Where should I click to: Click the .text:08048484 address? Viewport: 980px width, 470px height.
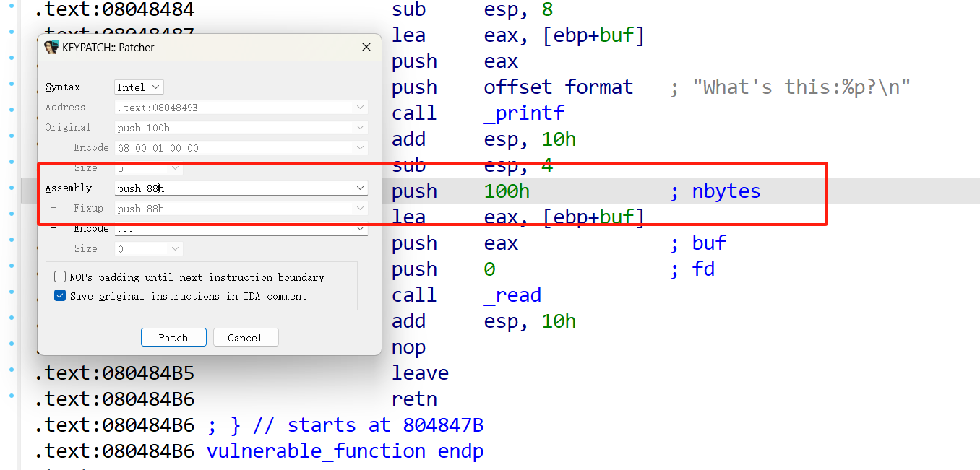point(114,10)
